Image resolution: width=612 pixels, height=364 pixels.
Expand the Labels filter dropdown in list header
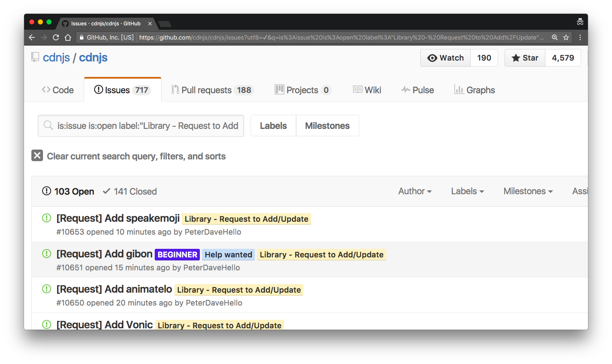pyautogui.click(x=468, y=191)
